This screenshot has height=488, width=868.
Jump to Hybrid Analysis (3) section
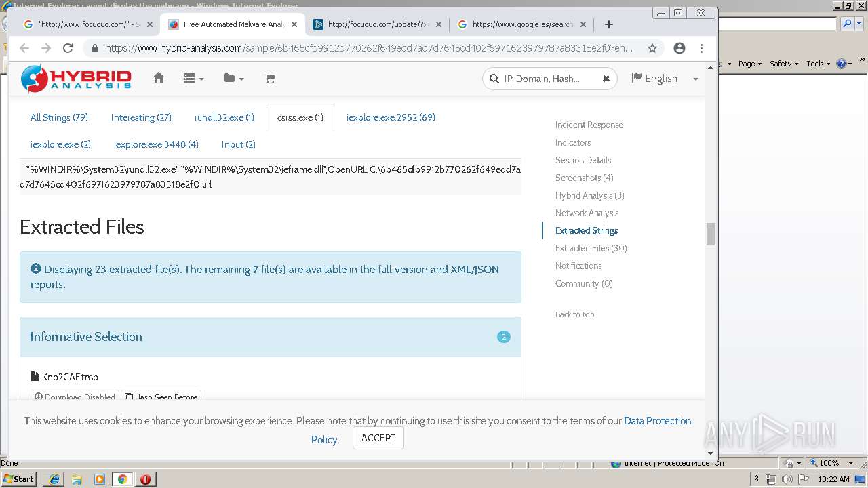tap(590, 195)
